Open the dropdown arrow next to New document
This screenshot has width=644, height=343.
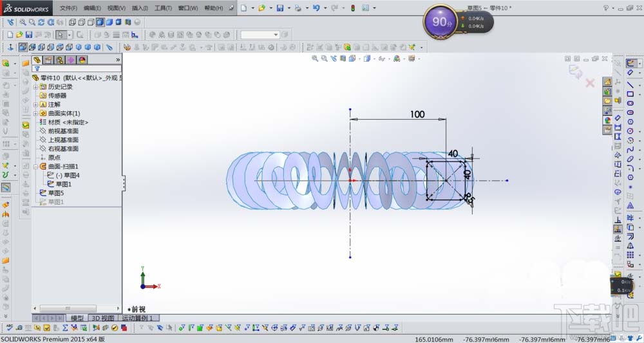(x=252, y=8)
